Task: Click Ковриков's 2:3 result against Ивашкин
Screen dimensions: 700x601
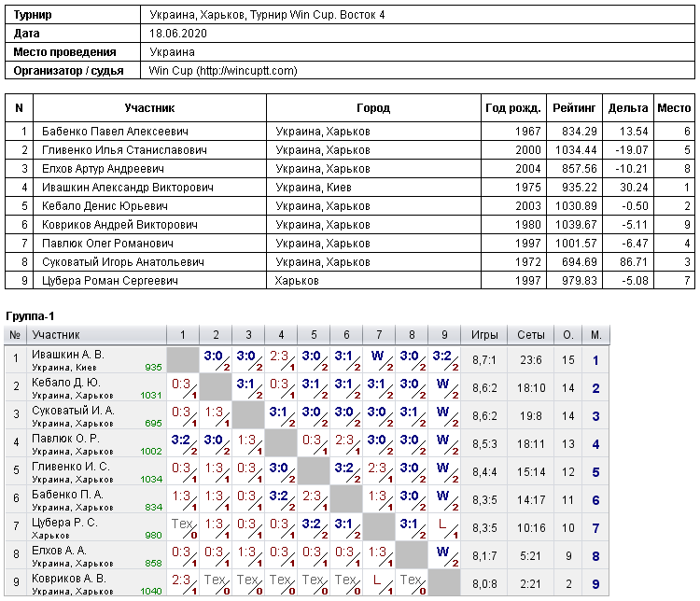Action: pos(183,583)
